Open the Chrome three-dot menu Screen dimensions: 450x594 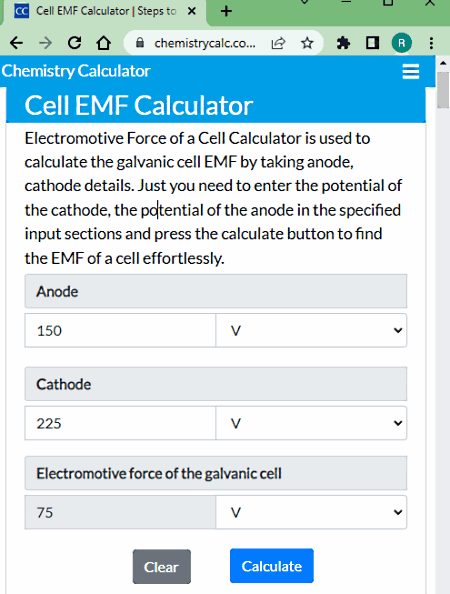pyautogui.click(x=431, y=43)
